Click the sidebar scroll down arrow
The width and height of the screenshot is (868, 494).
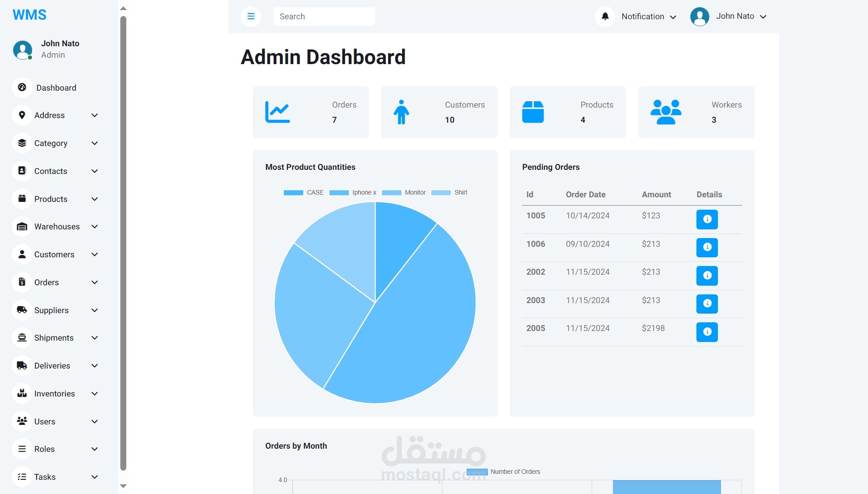pos(123,486)
